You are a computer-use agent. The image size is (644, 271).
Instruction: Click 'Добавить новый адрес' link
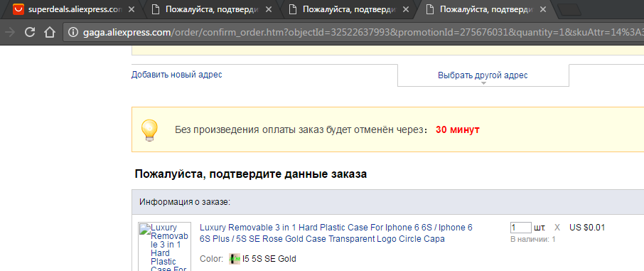tap(176, 75)
